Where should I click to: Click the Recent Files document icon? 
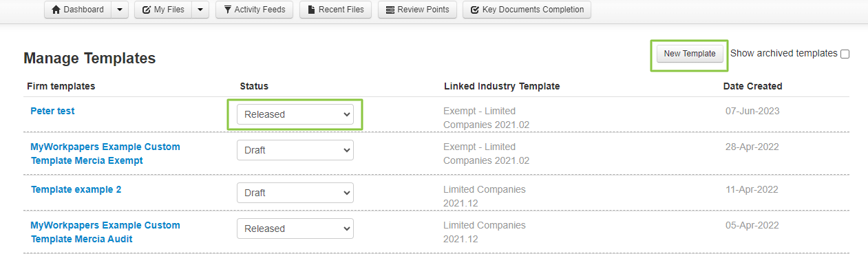click(311, 10)
